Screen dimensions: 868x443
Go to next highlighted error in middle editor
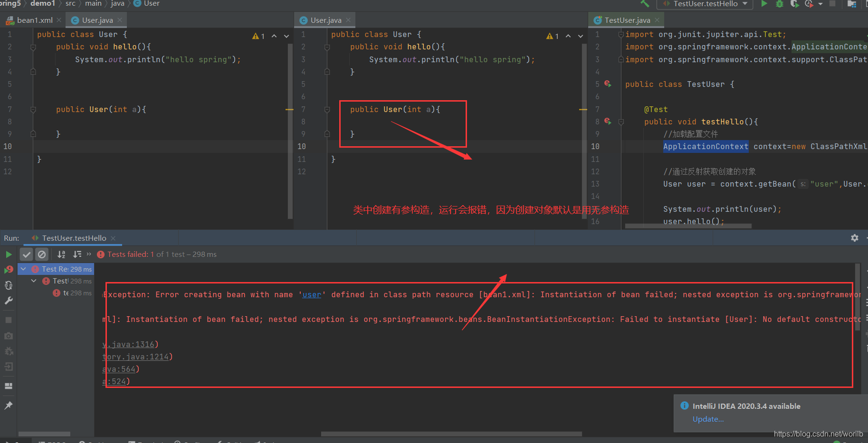581,36
